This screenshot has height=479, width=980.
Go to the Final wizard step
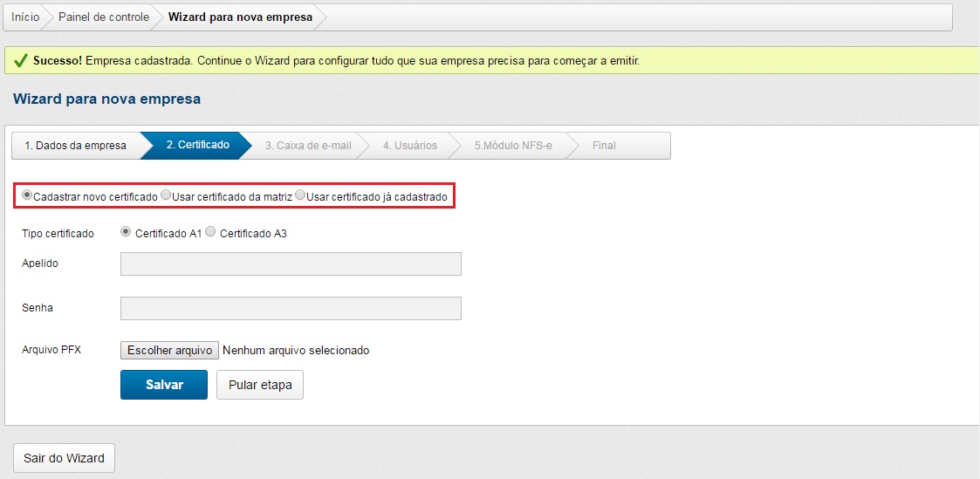[604, 146]
